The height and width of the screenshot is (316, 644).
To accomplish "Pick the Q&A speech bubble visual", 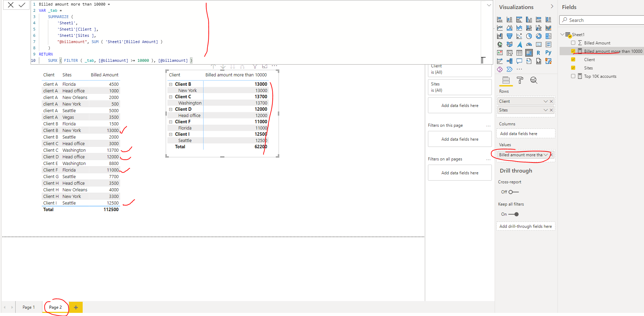I will coord(519,61).
